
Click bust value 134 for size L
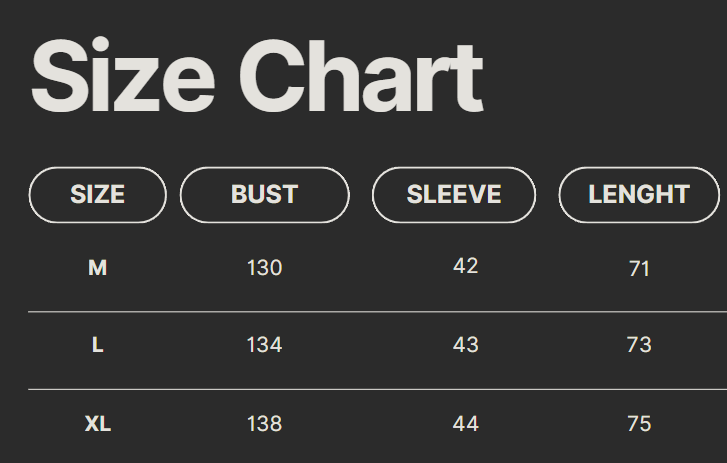(264, 345)
